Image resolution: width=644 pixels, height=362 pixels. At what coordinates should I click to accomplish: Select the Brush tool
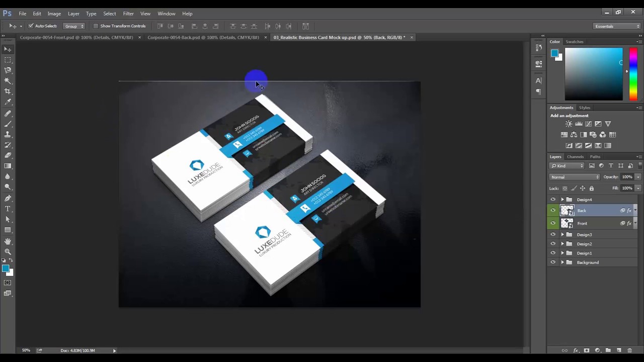8,124
